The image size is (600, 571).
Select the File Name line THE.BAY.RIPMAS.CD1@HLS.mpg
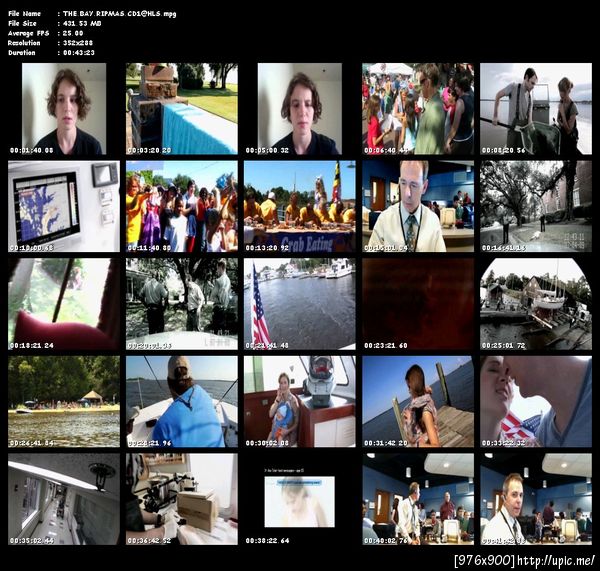tap(92, 14)
